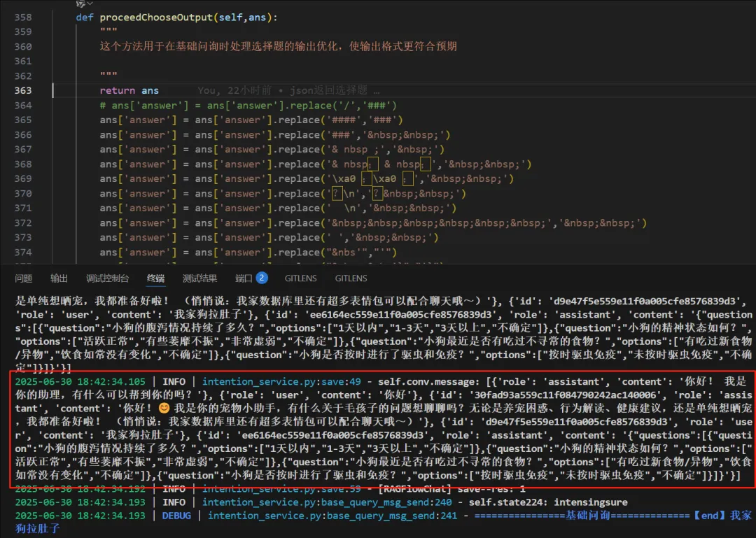Open the 调试控制台 tab

pyautogui.click(x=108, y=278)
